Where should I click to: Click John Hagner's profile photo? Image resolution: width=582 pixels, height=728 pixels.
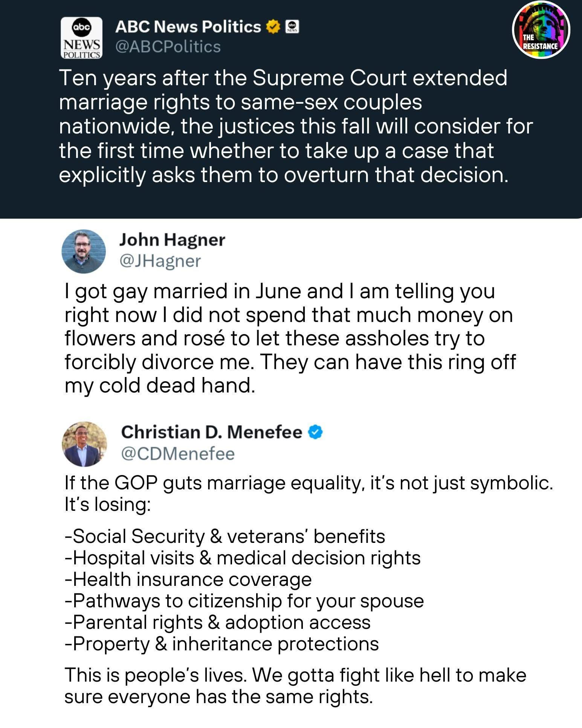click(x=84, y=251)
